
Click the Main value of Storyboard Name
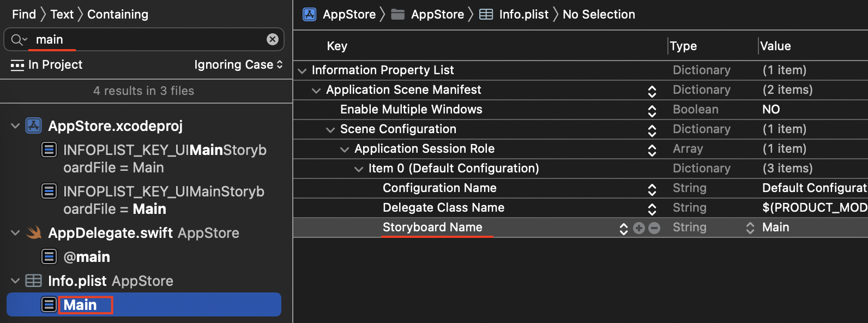click(x=775, y=227)
